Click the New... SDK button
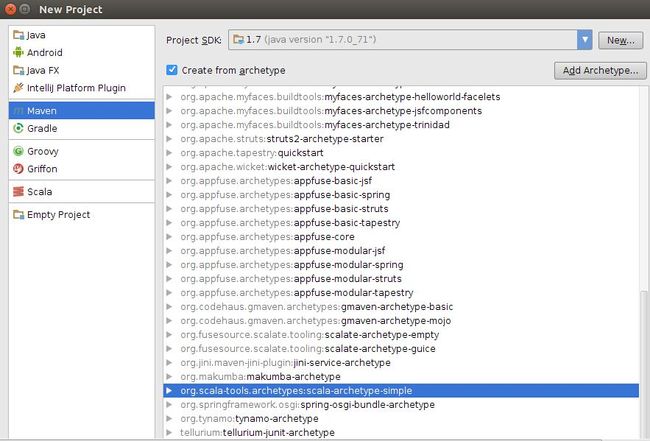The width and height of the screenshot is (650, 441). [x=621, y=40]
